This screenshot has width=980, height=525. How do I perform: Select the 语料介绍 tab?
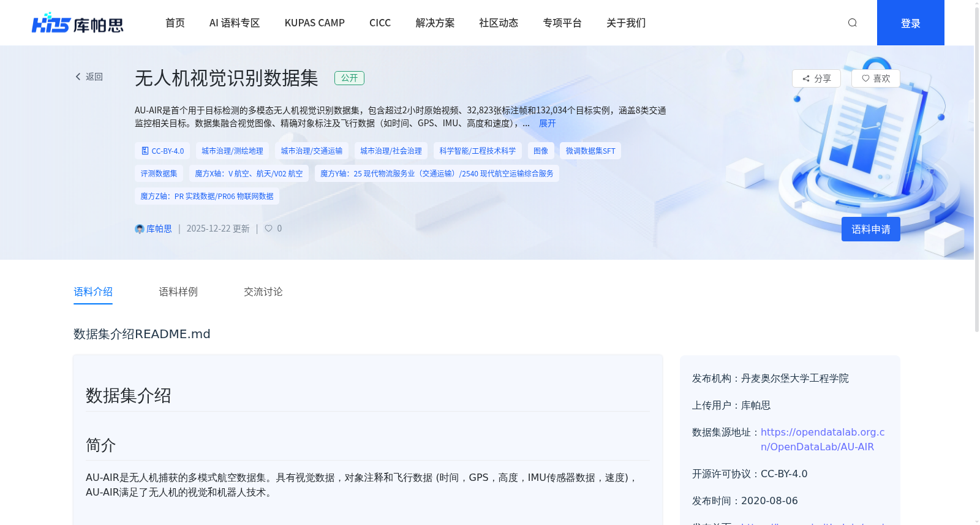click(x=93, y=292)
